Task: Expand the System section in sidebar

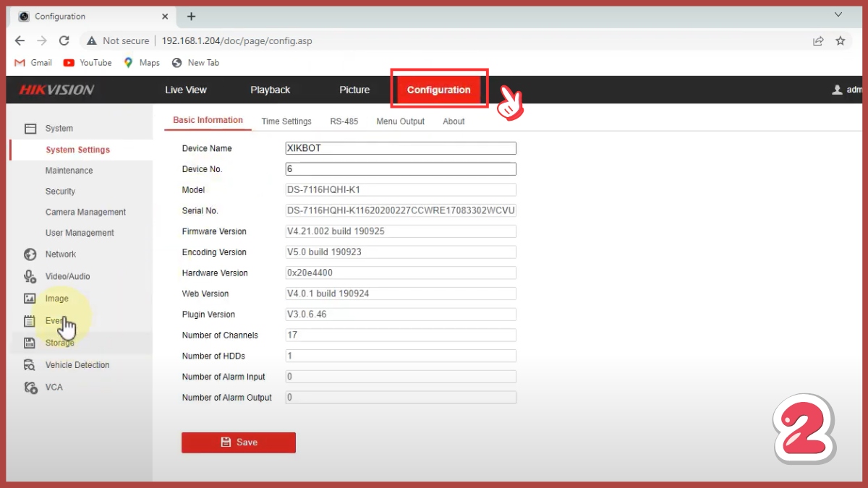Action: (x=59, y=129)
